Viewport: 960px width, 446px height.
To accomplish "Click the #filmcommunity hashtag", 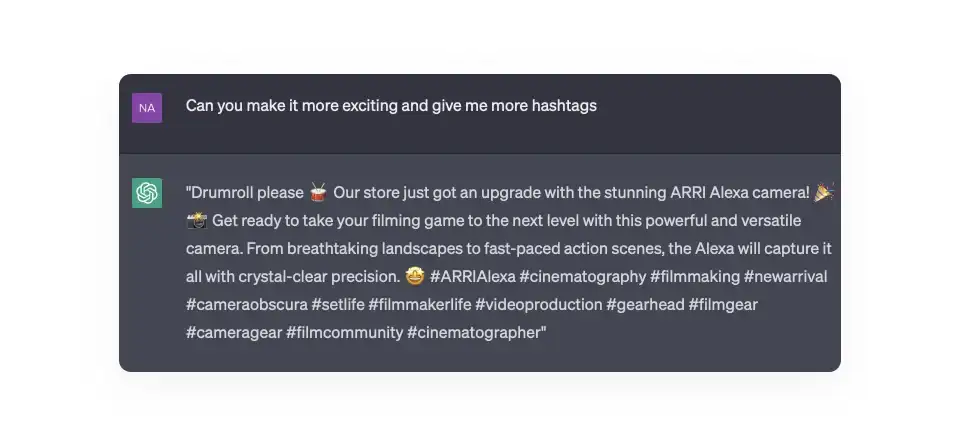I will (x=344, y=332).
